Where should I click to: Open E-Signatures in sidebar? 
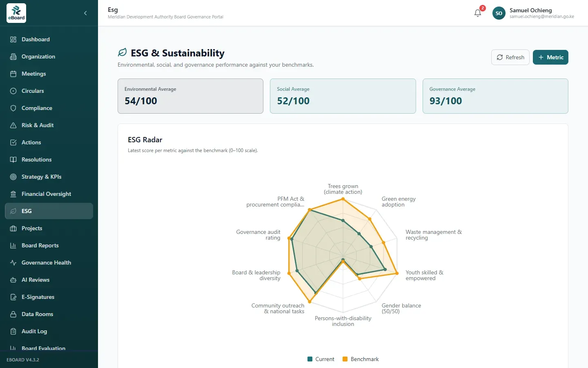coord(49,297)
